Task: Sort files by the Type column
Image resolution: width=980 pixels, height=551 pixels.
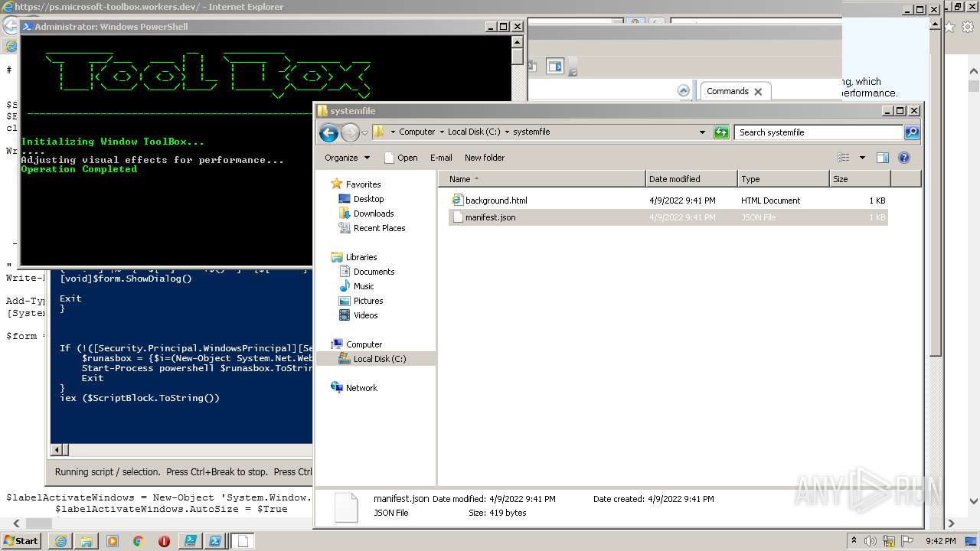Action: [783, 179]
